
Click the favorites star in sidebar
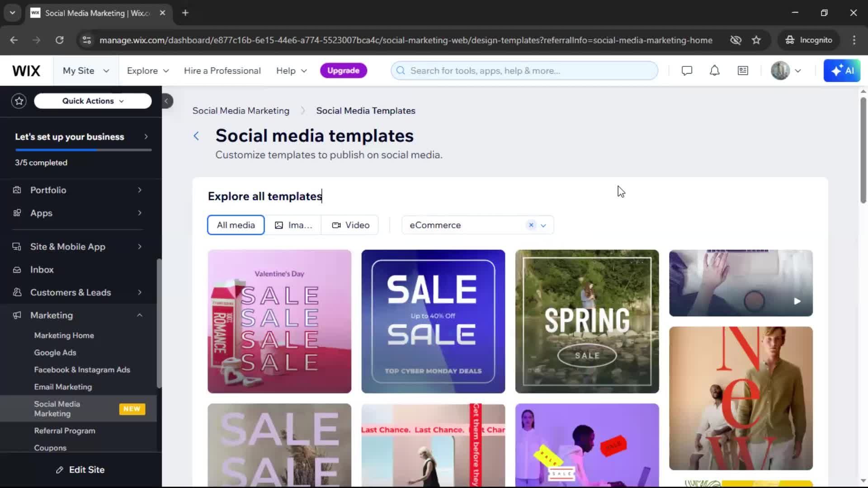pyautogui.click(x=19, y=101)
